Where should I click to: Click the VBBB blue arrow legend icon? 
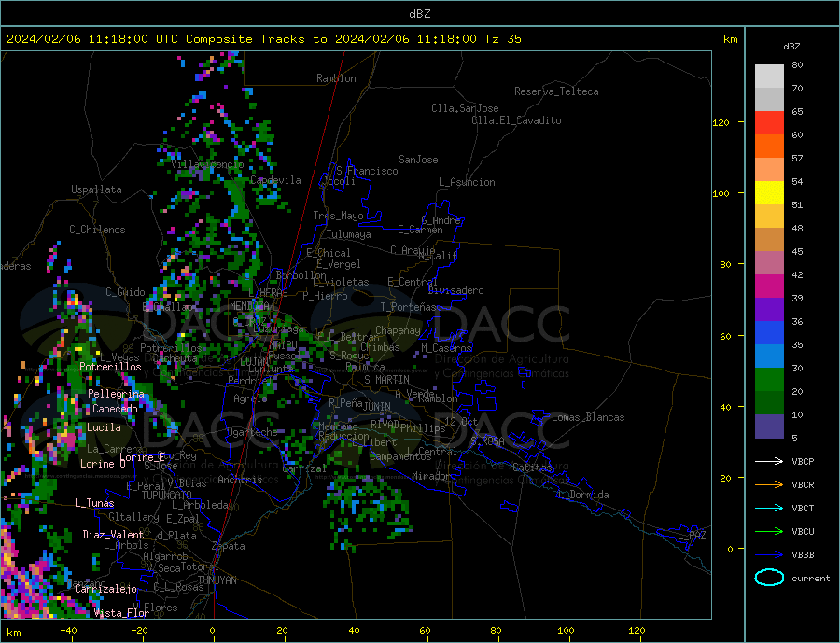click(769, 554)
